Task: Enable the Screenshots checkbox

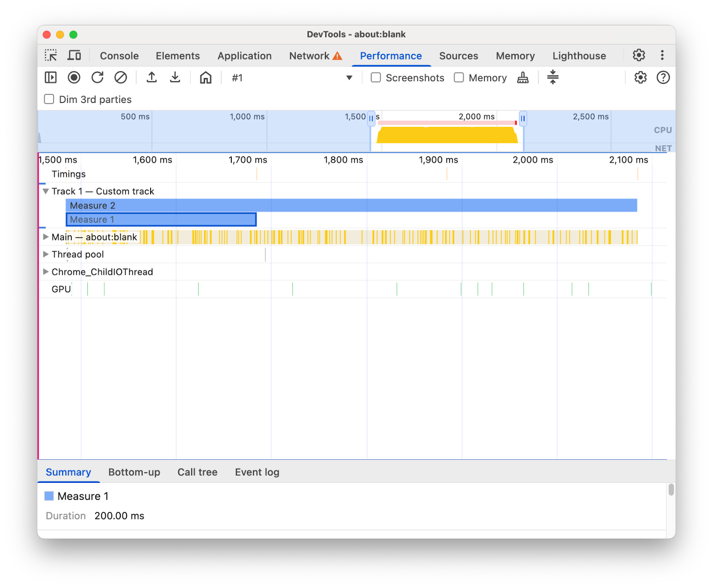Action: (376, 77)
